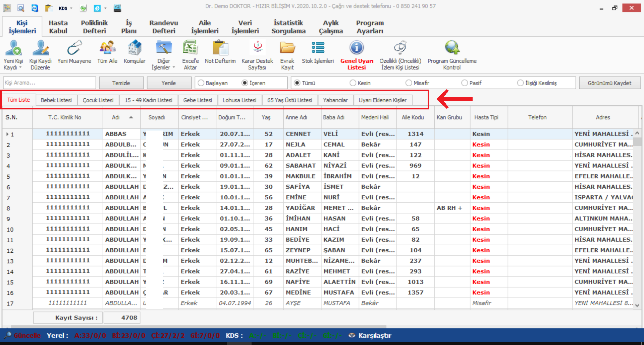Open Poliklinik Defteri ribbon tab

(94, 27)
